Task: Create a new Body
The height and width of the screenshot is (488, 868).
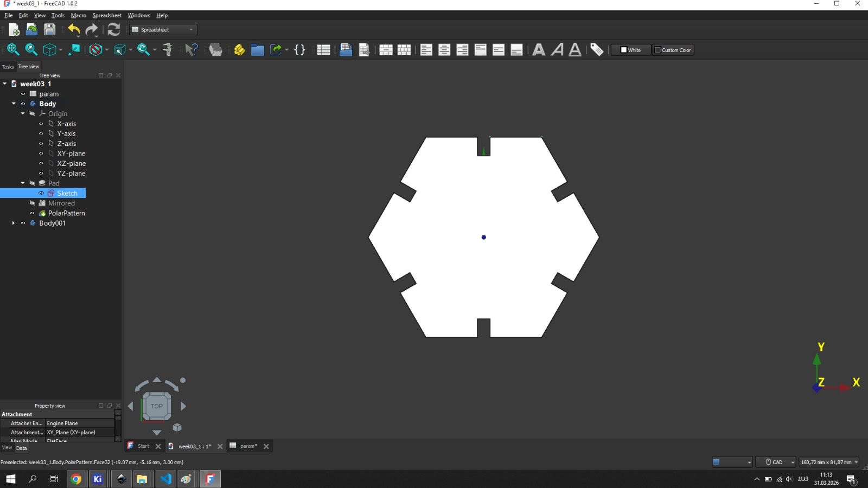Action: [x=239, y=49]
